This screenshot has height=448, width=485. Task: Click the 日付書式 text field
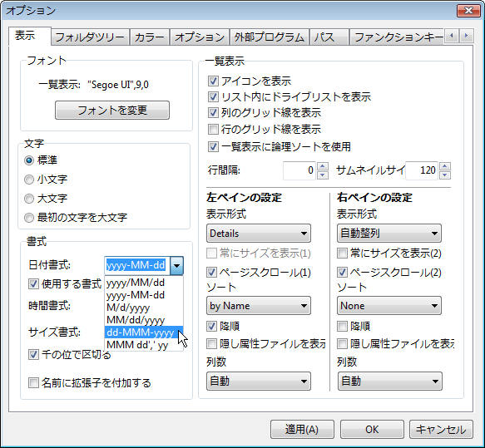[137, 265]
